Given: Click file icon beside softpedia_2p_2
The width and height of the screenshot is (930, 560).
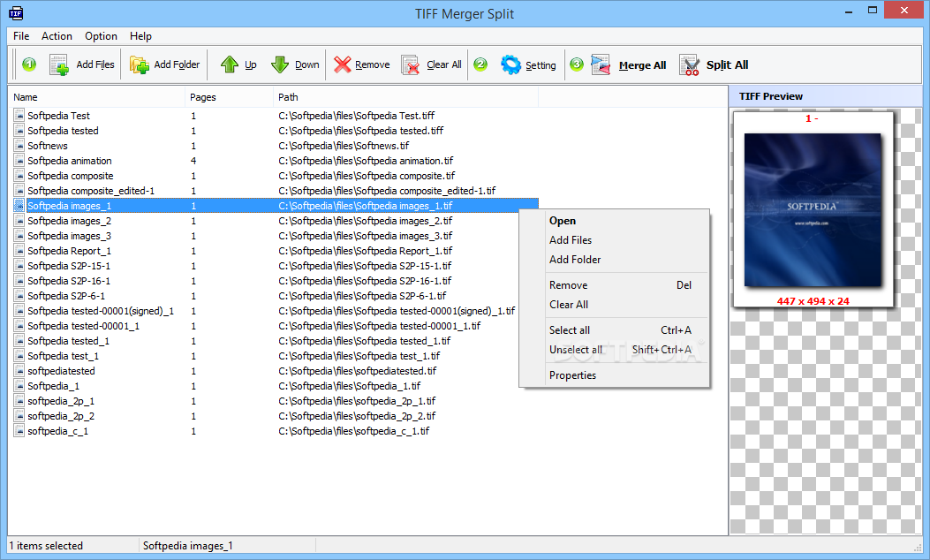Looking at the screenshot, I should click(x=19, y=416).
